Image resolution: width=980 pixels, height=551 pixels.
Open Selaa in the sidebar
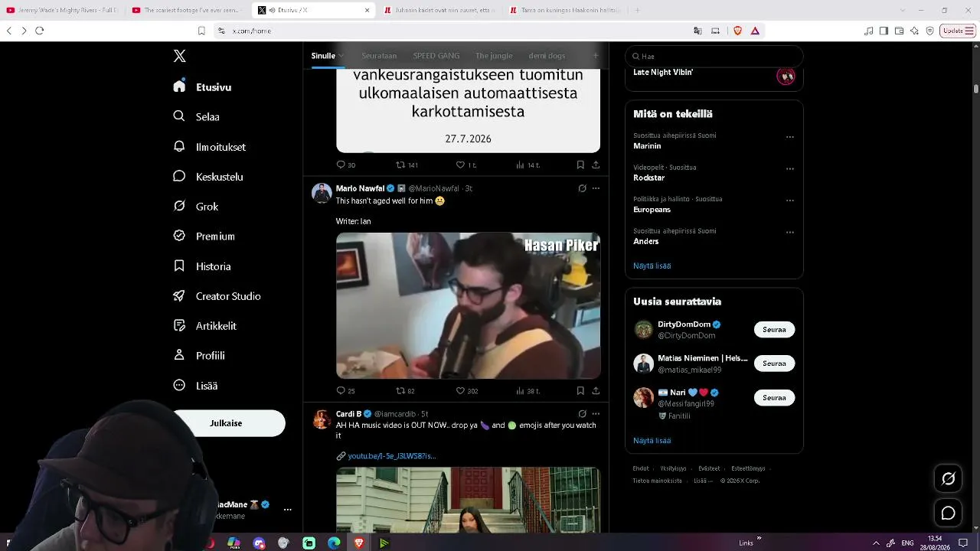[x=197, y=117]
